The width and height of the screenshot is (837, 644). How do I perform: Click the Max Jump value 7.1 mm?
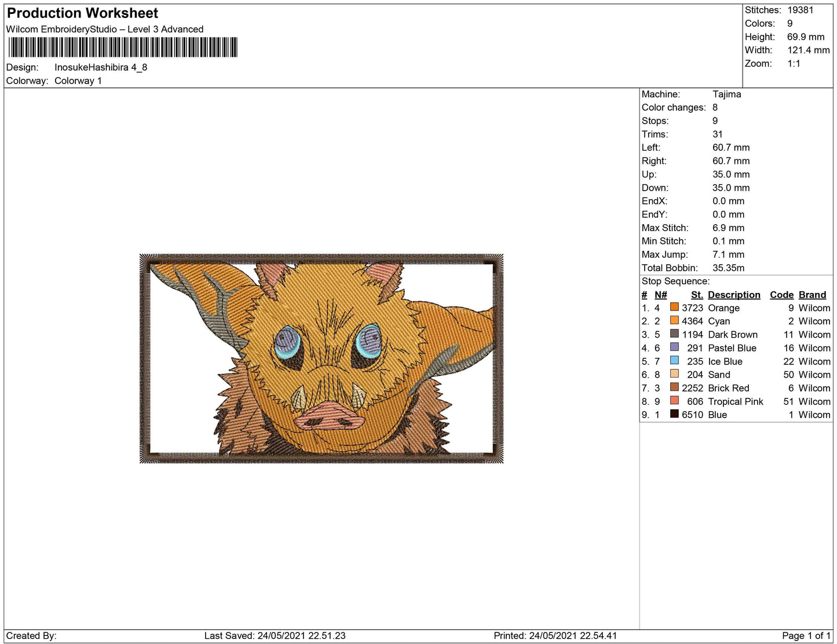(729, 254)
